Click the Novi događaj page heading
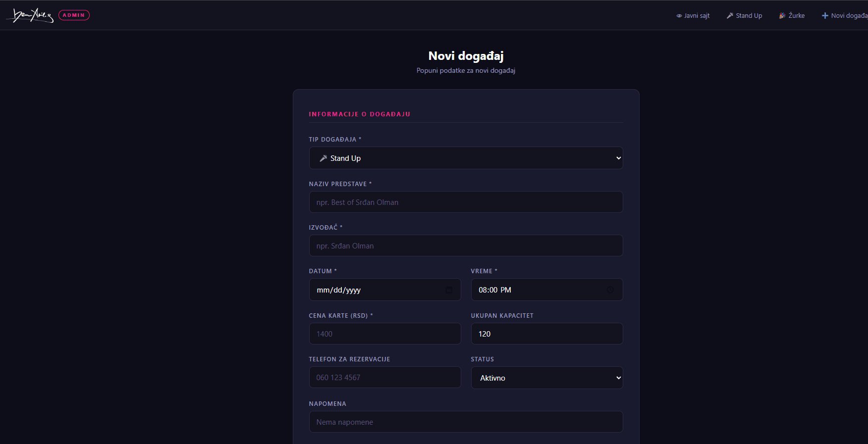This screenshot has height=444, width=868. pos(466,56)
